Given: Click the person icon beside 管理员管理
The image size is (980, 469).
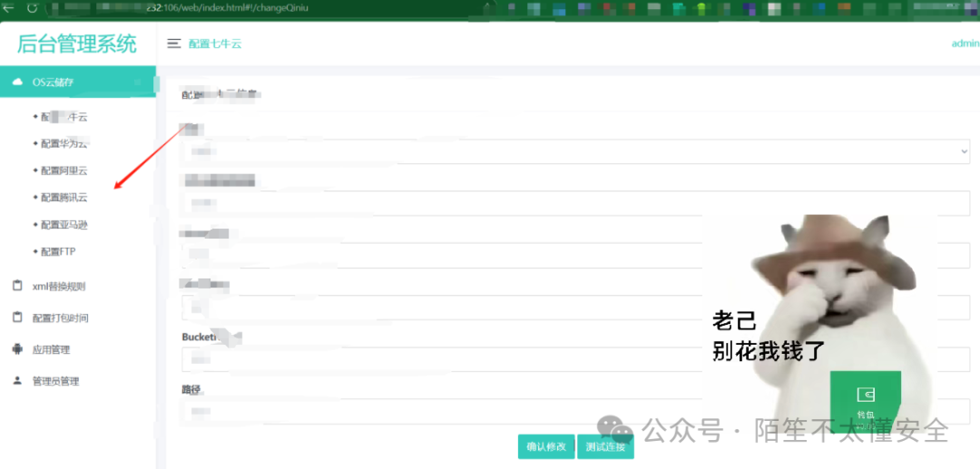Looking at the screenshot, I should (17, 380).
